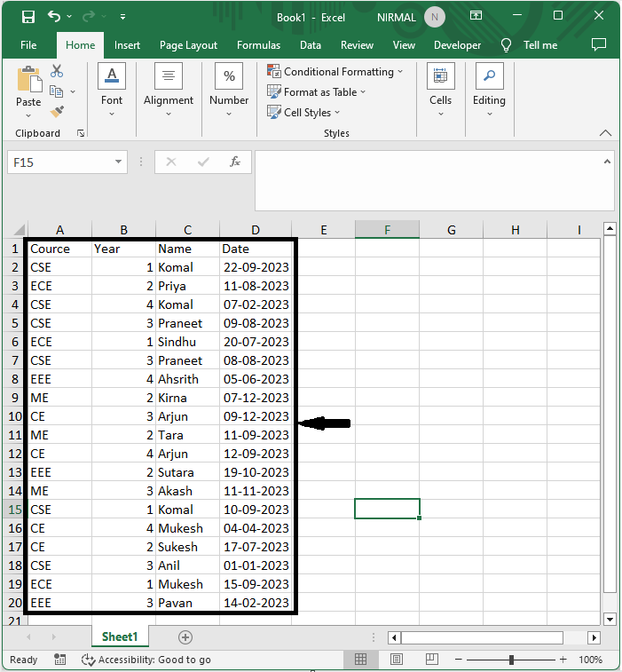Switch to the Insert tab

127,45
